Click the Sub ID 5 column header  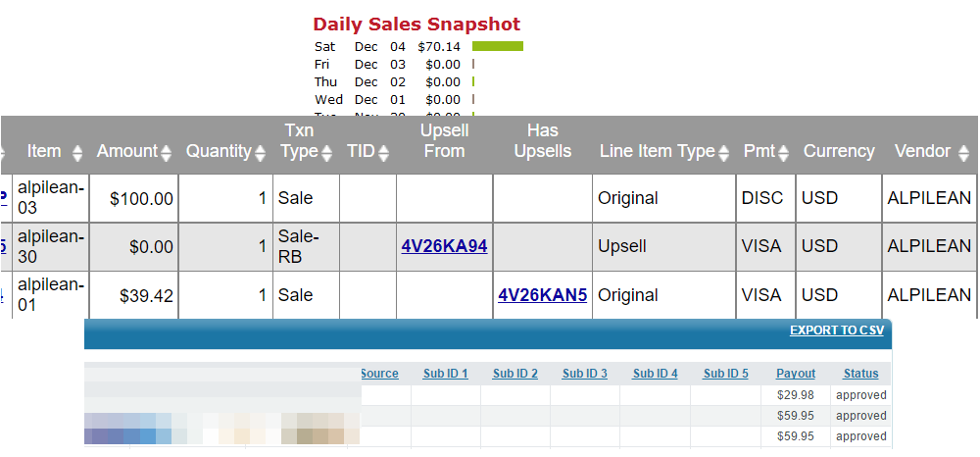click(x=725, y=374)
